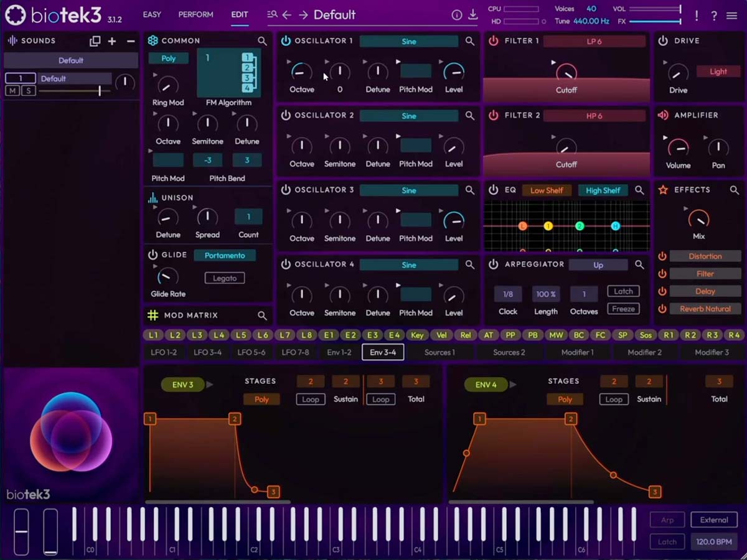Click Low Shelf EQ button
Viewport: 747px width, 560px height.
pos(547,191)
